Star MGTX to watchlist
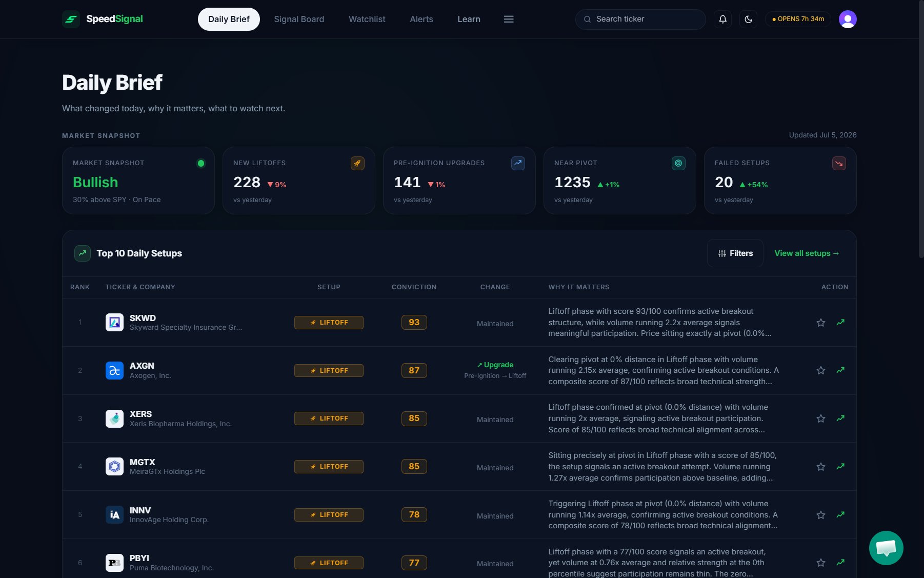Image resolution: width=924 pixels, height=578 pixels. pyautogui.click(x=821, y=467)
